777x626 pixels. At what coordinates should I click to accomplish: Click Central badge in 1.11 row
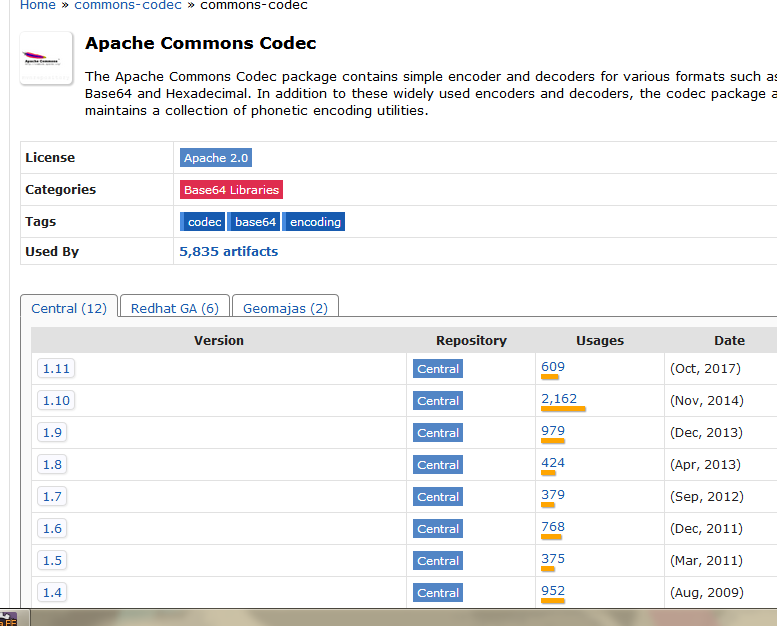pyautogui.click(x=438, y=369)
